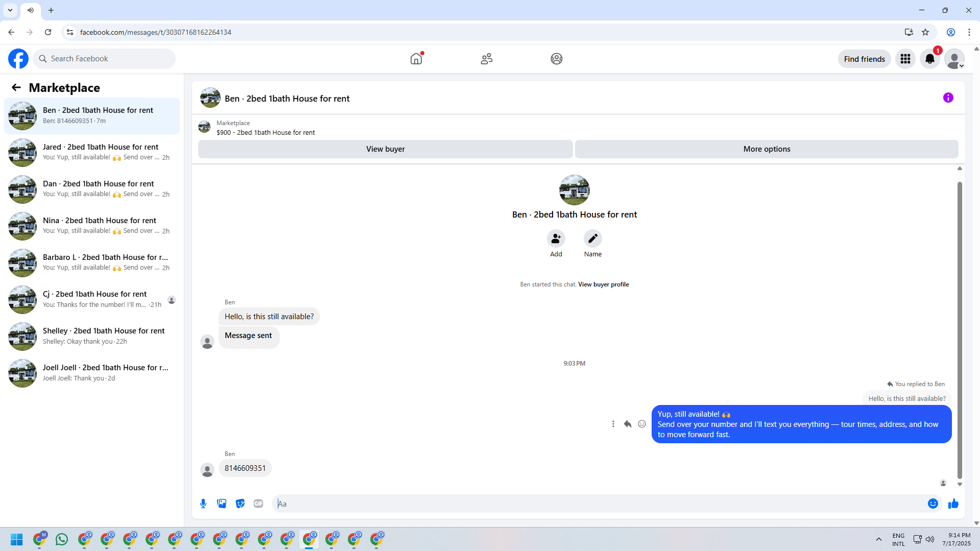980x551 pixels.
Task: Open the Jared conversation in the list
Action: tap(92, 153)
